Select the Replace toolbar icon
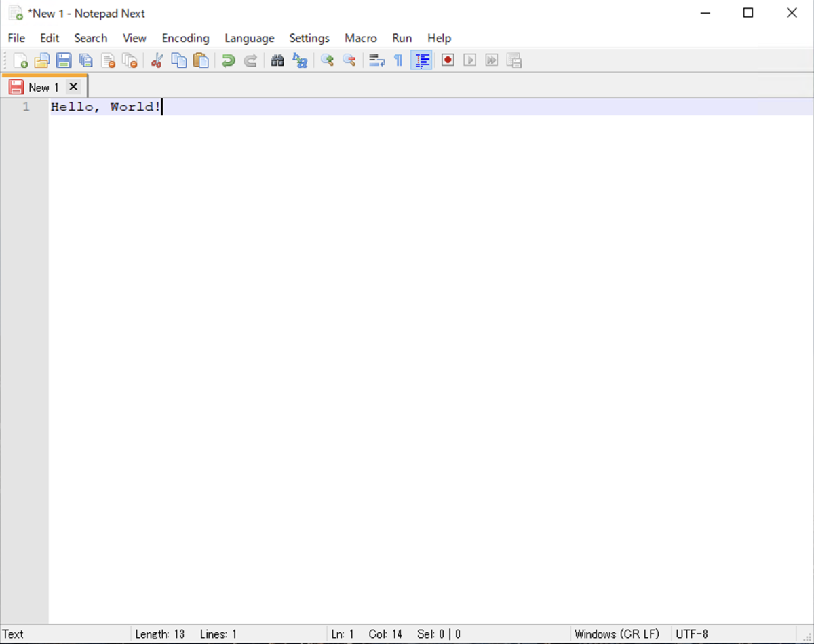Screen dimensions: 814x644 [x=300, y=60]
